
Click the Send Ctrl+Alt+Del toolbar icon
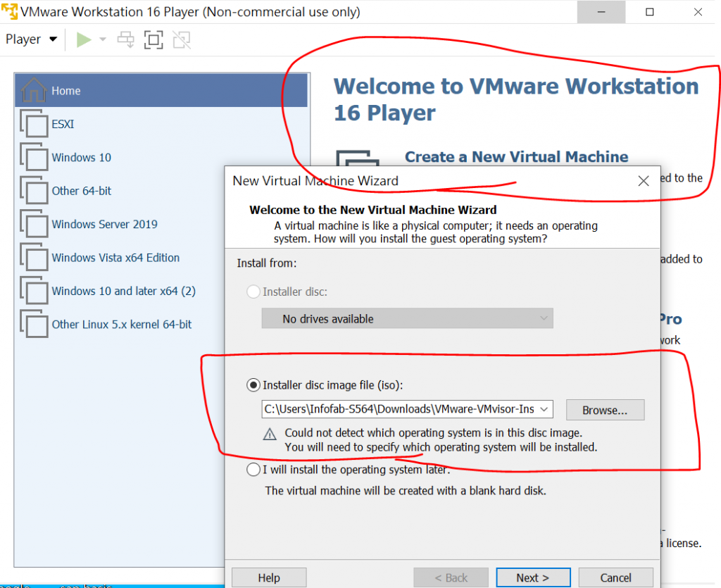(x=125, y=39)
